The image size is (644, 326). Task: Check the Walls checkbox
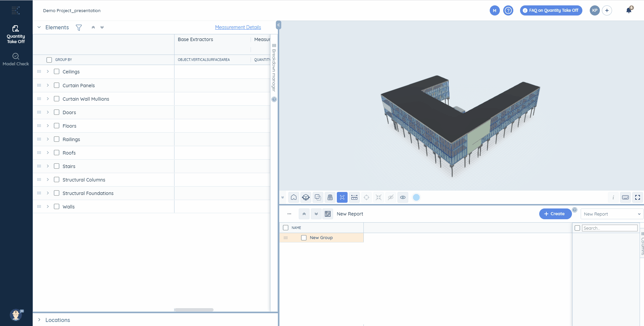click(57, 206)
